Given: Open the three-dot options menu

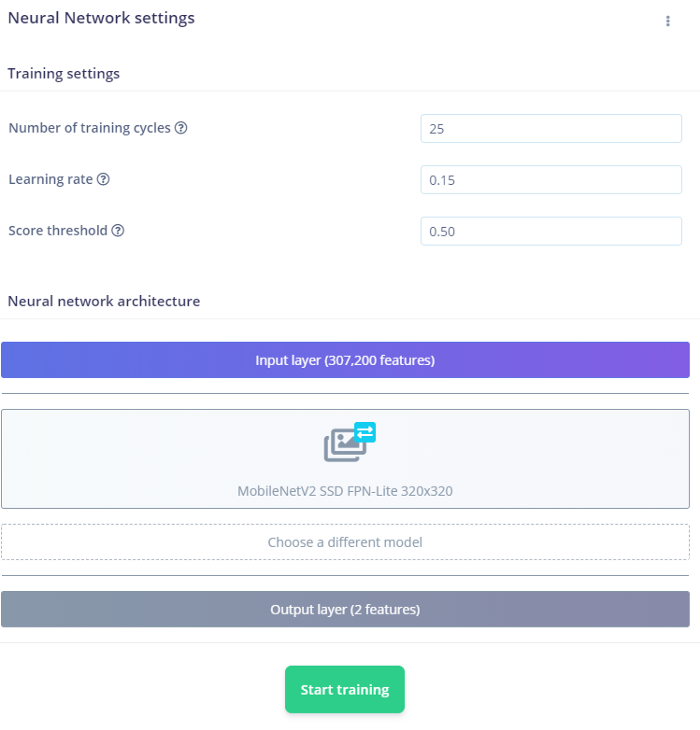Looking at the screenshot, I should 668,21.
